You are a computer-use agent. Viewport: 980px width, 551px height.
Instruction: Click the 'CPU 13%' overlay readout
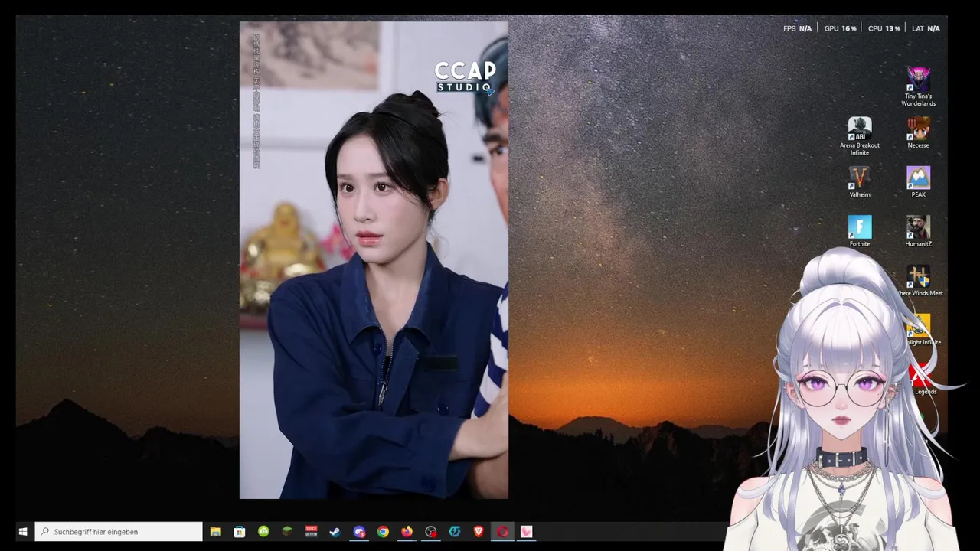pos(884,28)
